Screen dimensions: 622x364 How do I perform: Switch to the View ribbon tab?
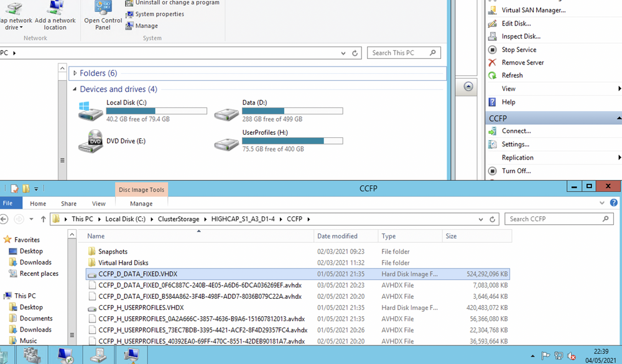(x=99, y=204)
